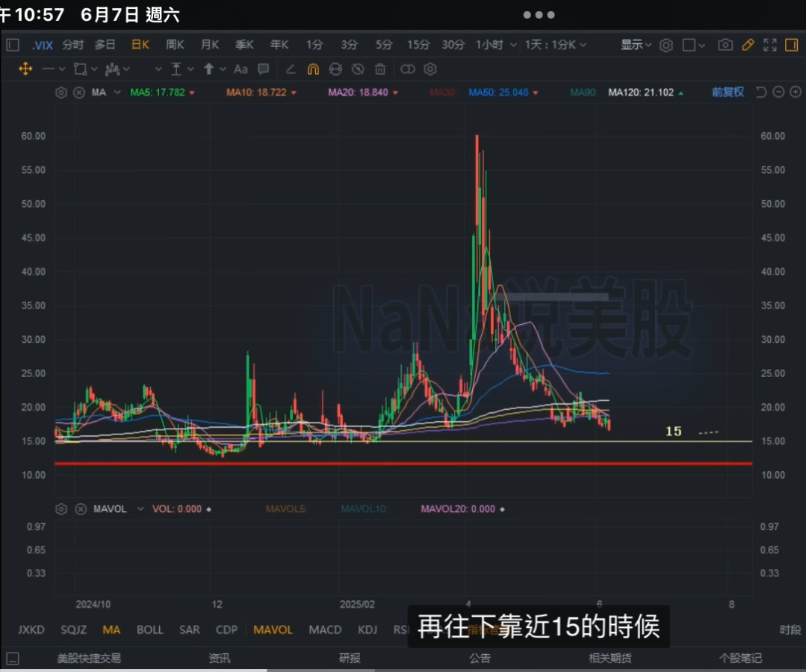
Task: Click the 前复权 adjustment button
Action: tap(728, 93)
